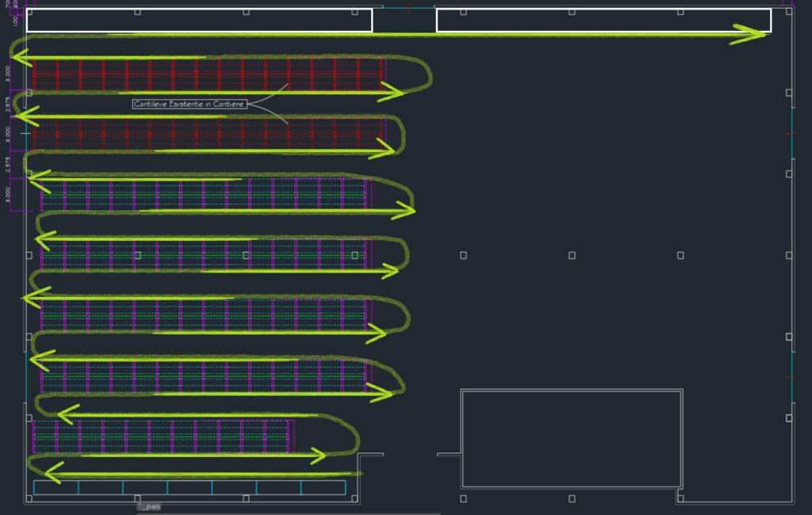
Task: Select the second red cantilever rack
Action: click(208, 133)
